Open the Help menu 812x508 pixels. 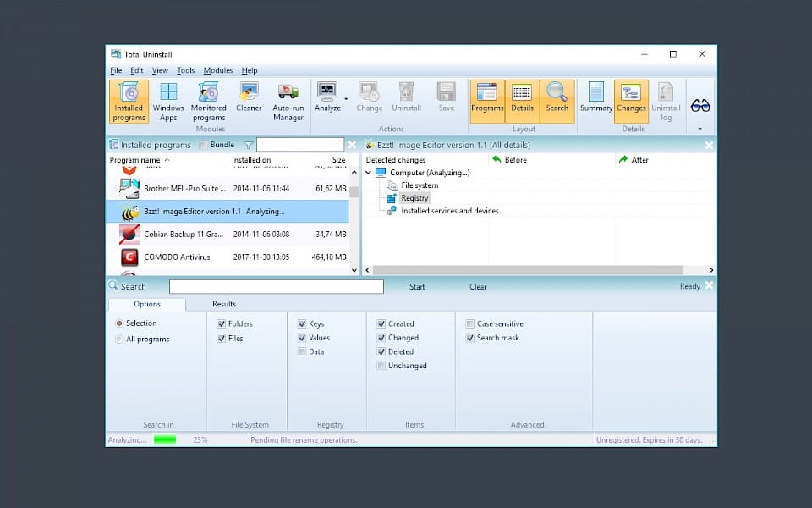(249, 70)
